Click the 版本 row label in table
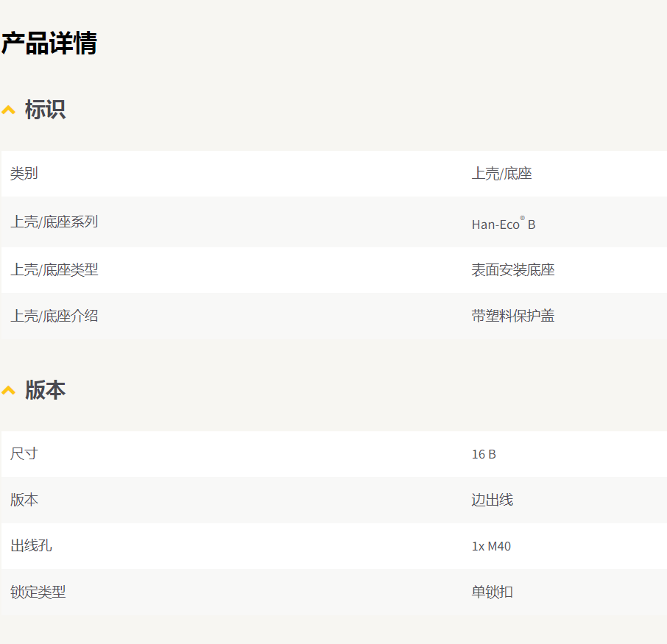This screenshot has height=644, width=667. 24,500
